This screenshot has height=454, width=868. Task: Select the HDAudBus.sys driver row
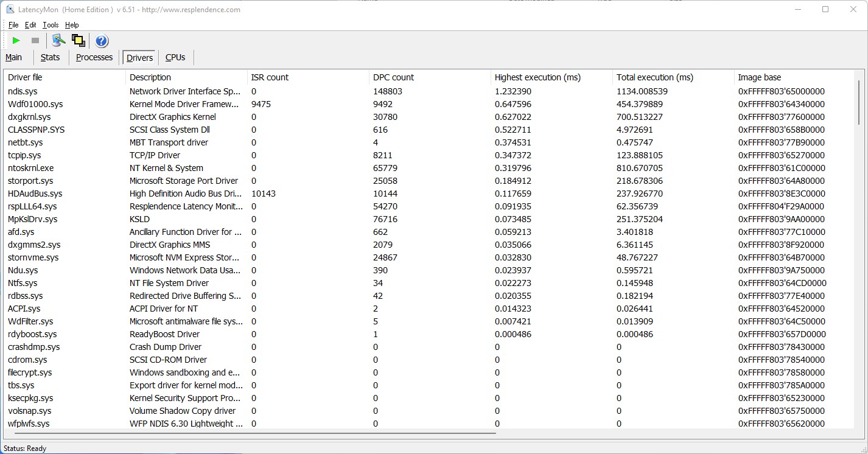pyautogui.click(x=35, y=194)
